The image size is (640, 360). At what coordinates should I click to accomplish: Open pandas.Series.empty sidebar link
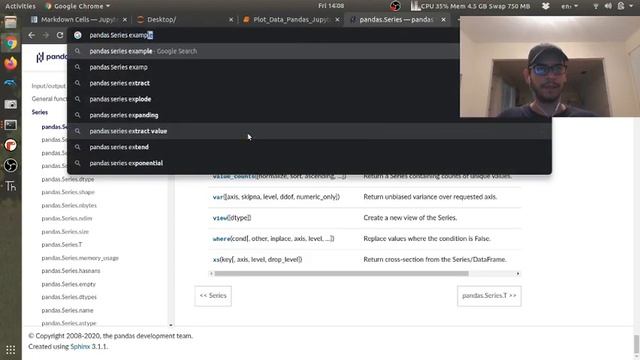pos(69,284)
